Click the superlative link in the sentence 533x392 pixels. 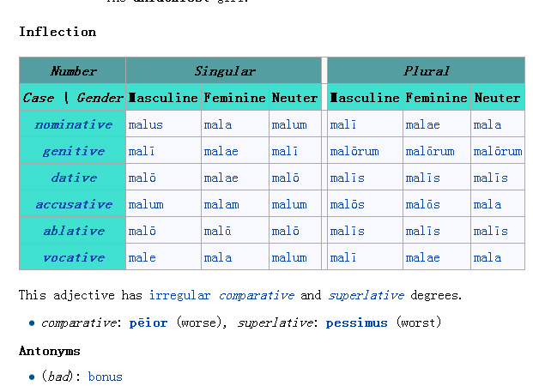coord(366,295)
